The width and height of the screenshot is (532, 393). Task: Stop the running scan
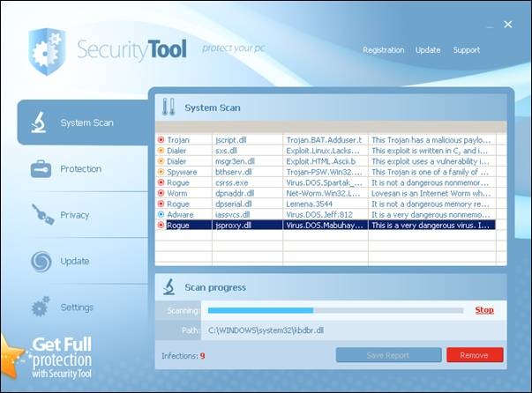click(x=484, y=310)
